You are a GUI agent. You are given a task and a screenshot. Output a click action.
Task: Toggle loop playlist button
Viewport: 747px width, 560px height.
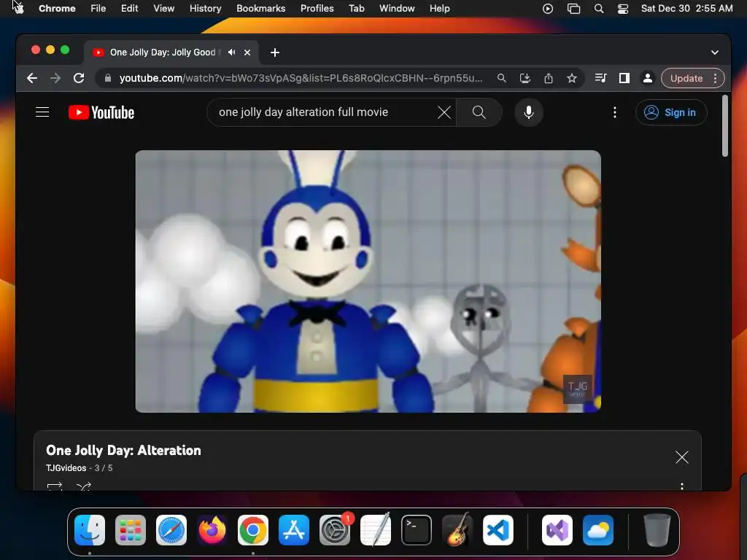pyautogui.click(x=54, y=486)
